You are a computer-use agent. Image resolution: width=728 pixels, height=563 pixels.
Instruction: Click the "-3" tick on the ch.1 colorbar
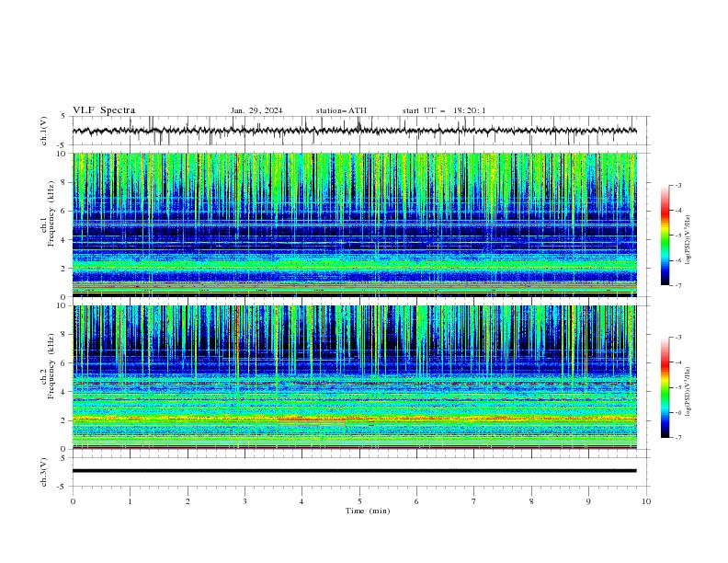(x=677, y=185)
